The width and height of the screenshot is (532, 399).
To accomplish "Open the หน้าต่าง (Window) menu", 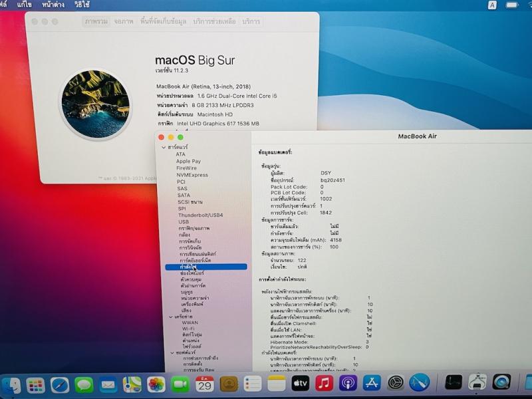I will pos(53,5).
